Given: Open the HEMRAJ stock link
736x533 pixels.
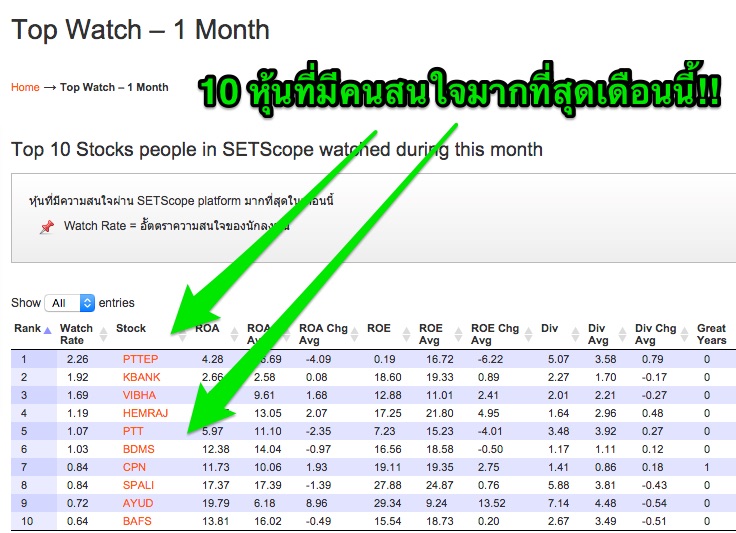Looking at the screenshot, I should pos(145,413).
